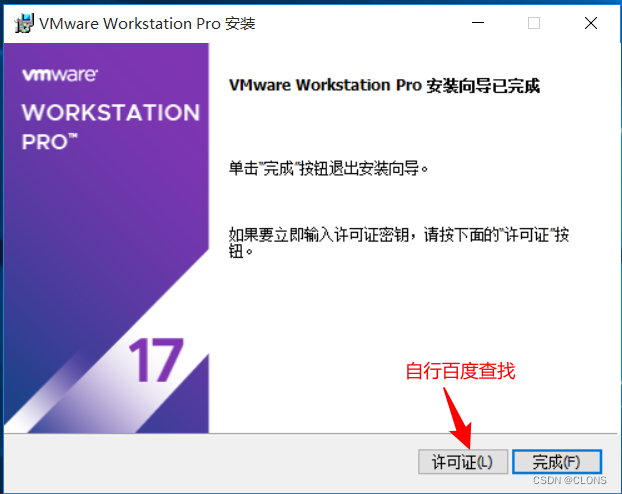Click the 许可证(L) license button
The height and width of the screenshot is (494, 622).
[x=463, y=462]
